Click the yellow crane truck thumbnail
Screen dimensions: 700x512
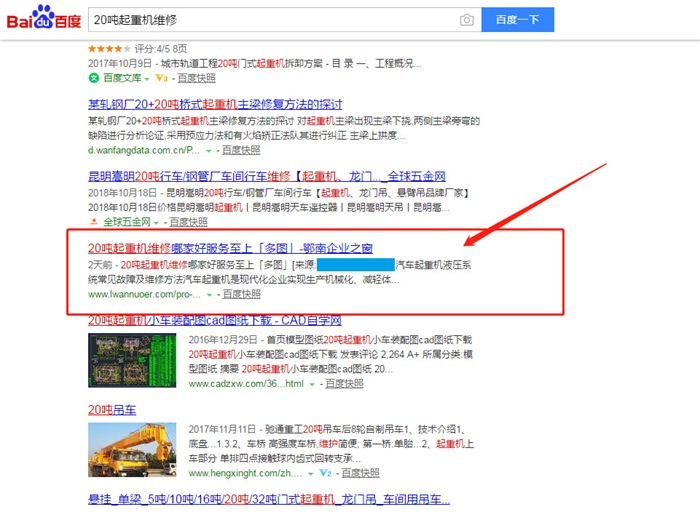pyautogui.click(x=132, y=450)
